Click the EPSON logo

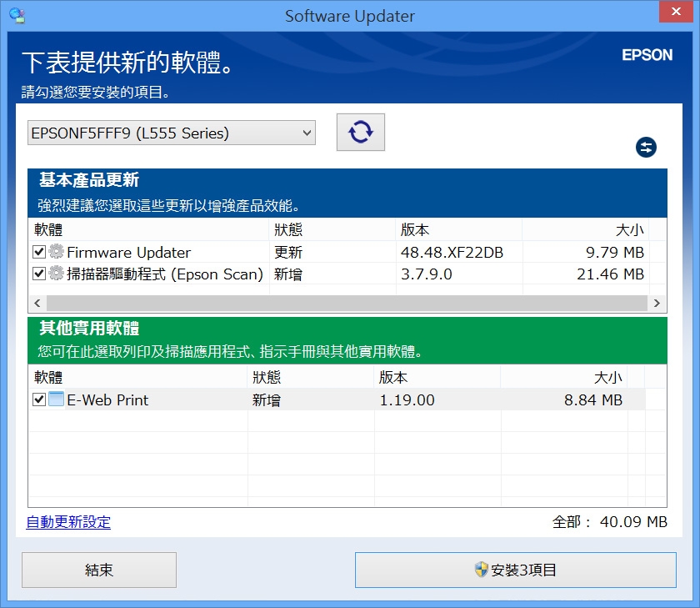(x=647, y=55)
